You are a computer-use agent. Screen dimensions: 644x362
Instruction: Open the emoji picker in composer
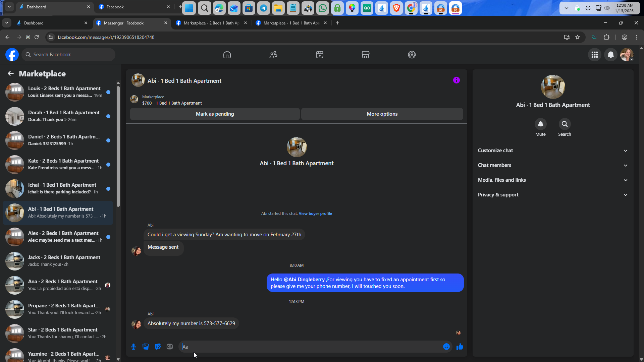[446, 347]
